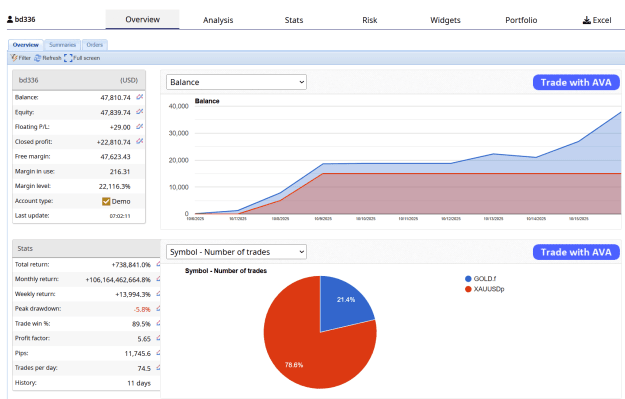This screenshot has width=625, height=399.
Task: Click Trade with AVA above pie chart
Action: pyautogui.click(x=576, y=252)
